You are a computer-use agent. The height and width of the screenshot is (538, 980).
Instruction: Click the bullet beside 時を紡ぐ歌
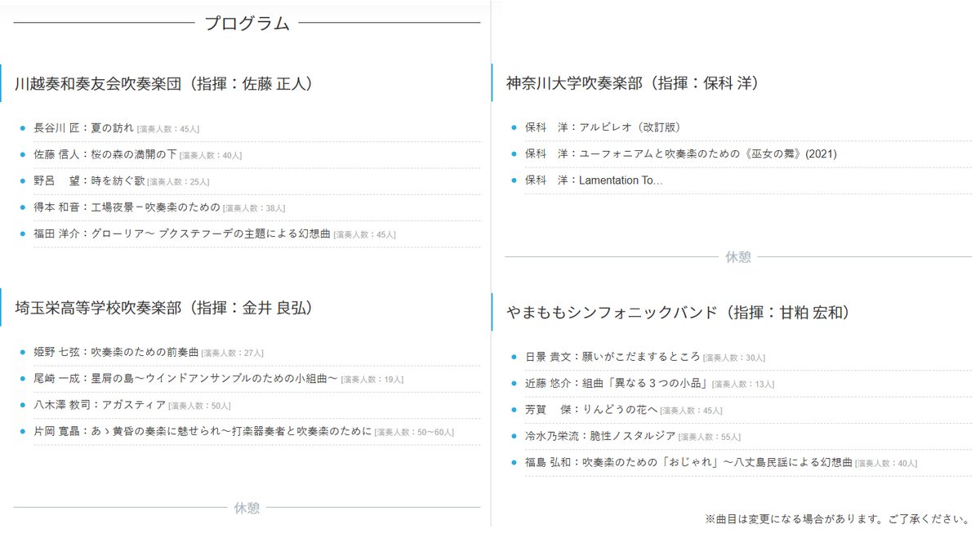point(22,180)
